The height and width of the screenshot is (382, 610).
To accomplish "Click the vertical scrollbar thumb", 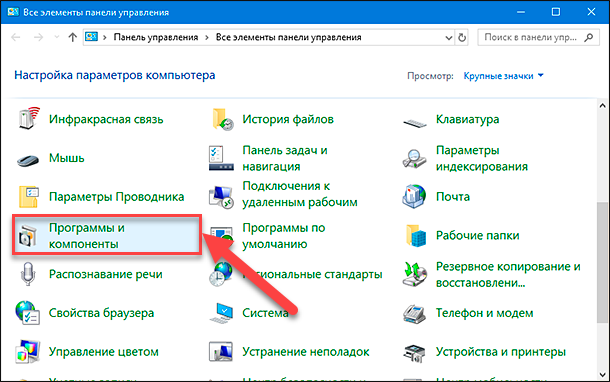I will coord(602,262).
